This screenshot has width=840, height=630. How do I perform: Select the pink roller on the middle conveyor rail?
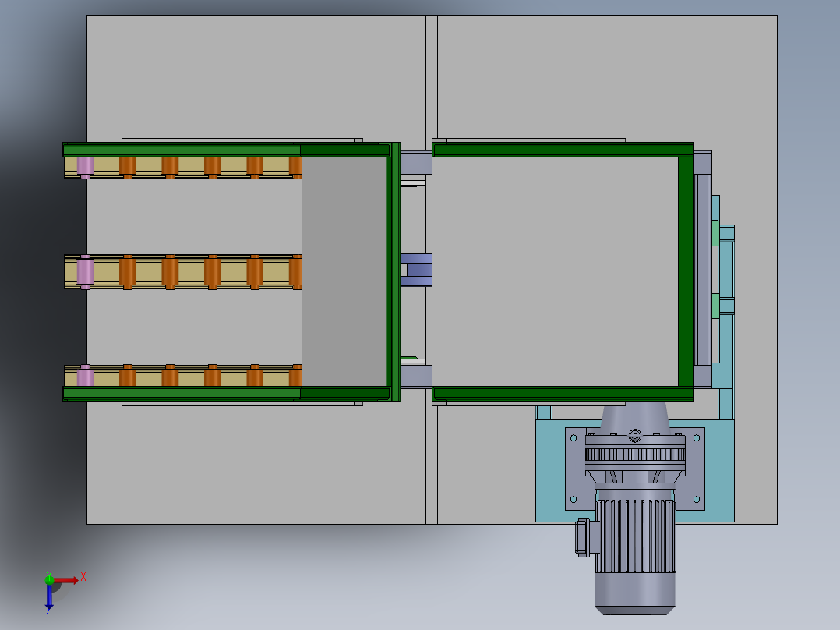pos(85,272)
